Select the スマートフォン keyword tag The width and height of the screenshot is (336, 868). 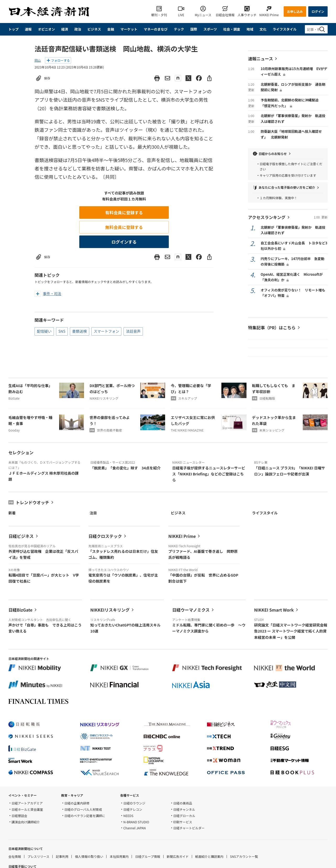pos(106,331)
